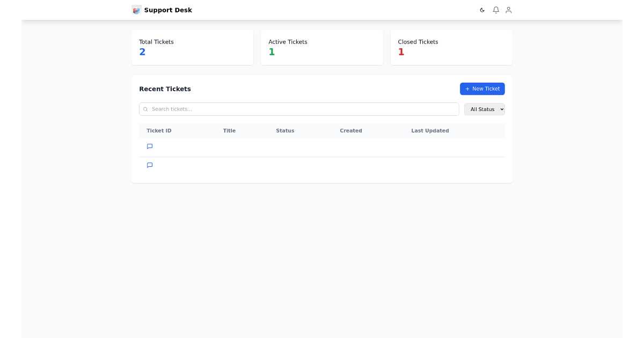
Task: Click the magnifying glass search icon
Action: pos(145,109)
